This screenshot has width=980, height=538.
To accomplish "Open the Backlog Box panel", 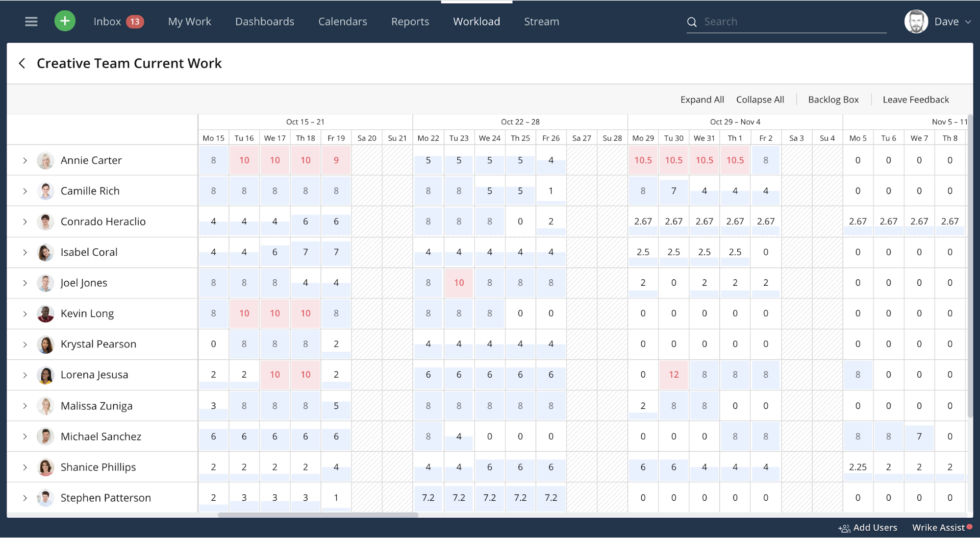I will click(833, 98).
